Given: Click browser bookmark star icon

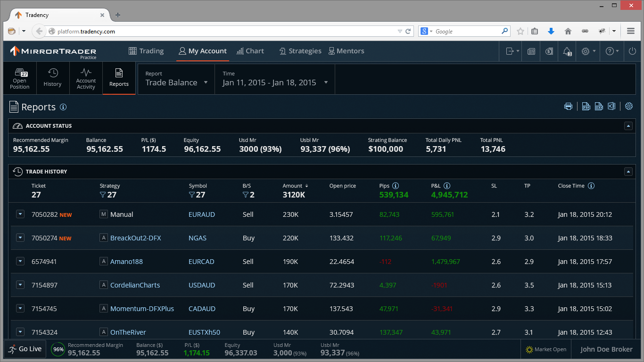Looking at the screenshot, I should tap(520, 31).
